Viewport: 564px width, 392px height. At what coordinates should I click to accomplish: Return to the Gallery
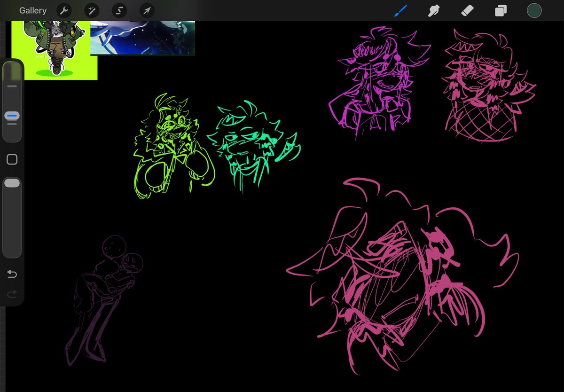click(x=33, y=10)
